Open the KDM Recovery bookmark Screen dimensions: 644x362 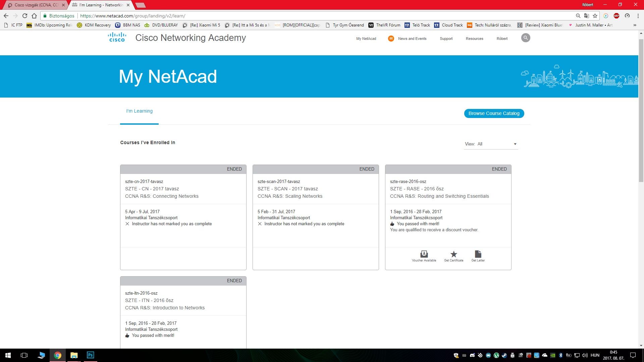(94, 25)
